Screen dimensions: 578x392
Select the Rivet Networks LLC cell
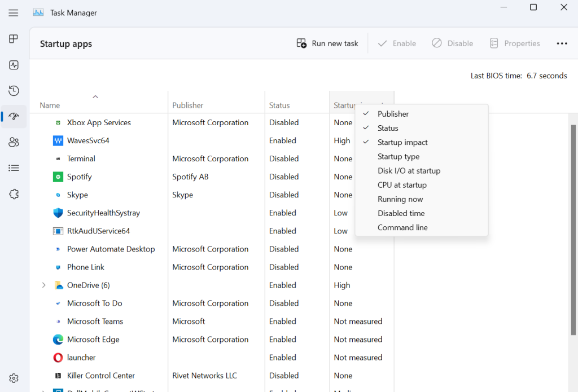click(x=204, y=376)
